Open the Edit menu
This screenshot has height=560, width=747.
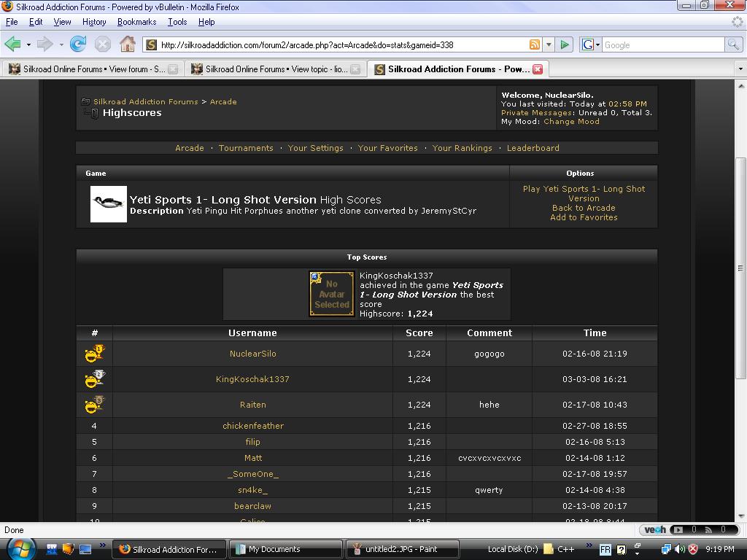coord(36,22)
